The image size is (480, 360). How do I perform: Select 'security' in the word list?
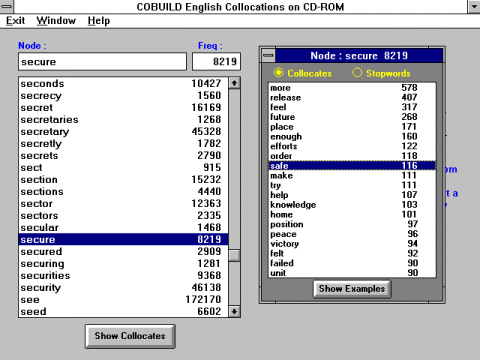[x=123, y=287]
